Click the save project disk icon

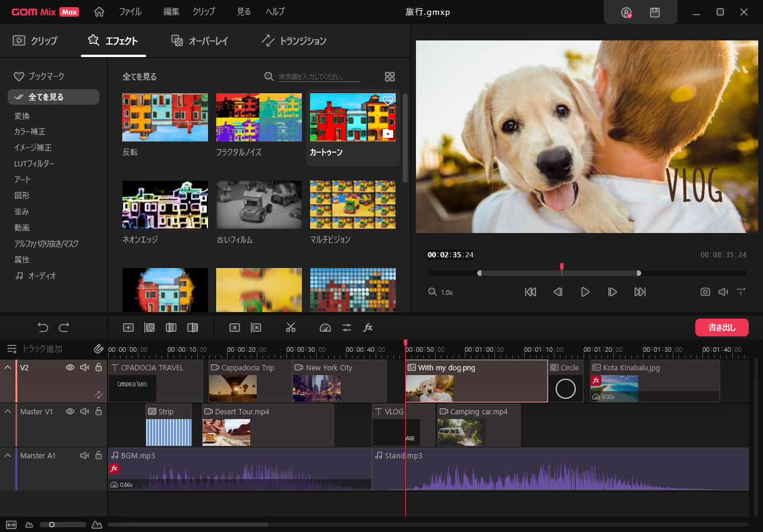pyautogui.click(x=654, y=12)
